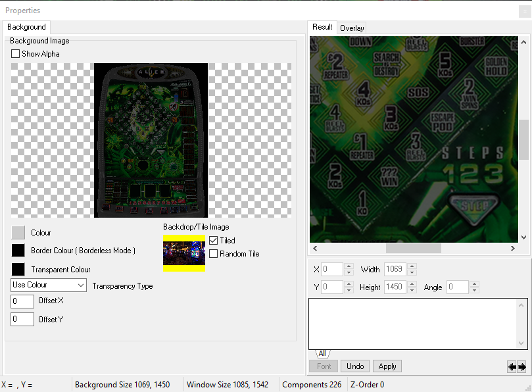Open the grey Colour swatch
The height and width of the screenshot is (392, 532).
[x=18, y=232]
